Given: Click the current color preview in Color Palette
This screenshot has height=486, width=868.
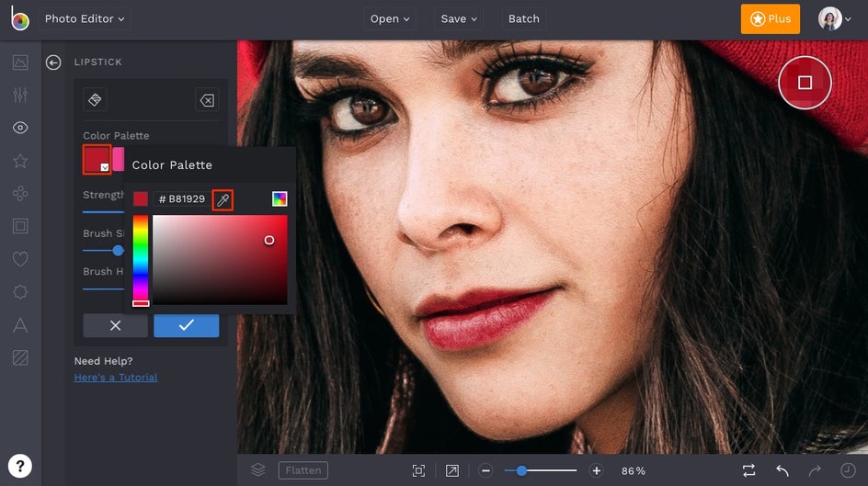Looking at the screenshot, I should 141,199.
